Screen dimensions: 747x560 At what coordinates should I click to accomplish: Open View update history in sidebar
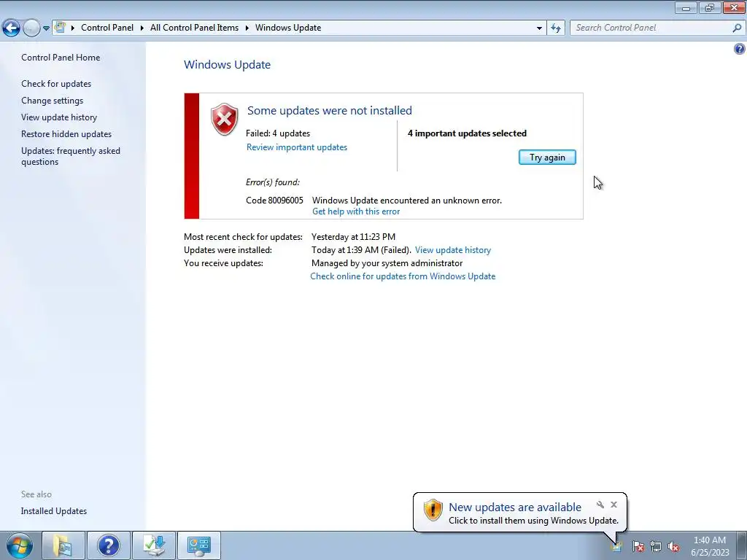(x=59, y=117)
